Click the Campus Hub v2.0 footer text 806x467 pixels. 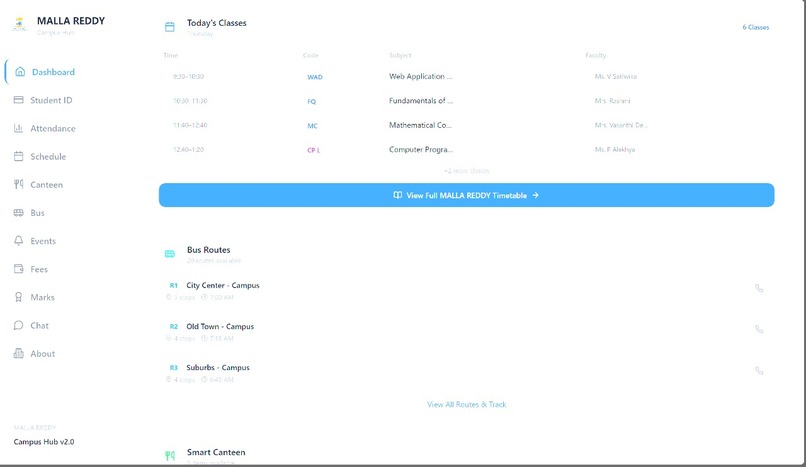[x=44, y=442]
